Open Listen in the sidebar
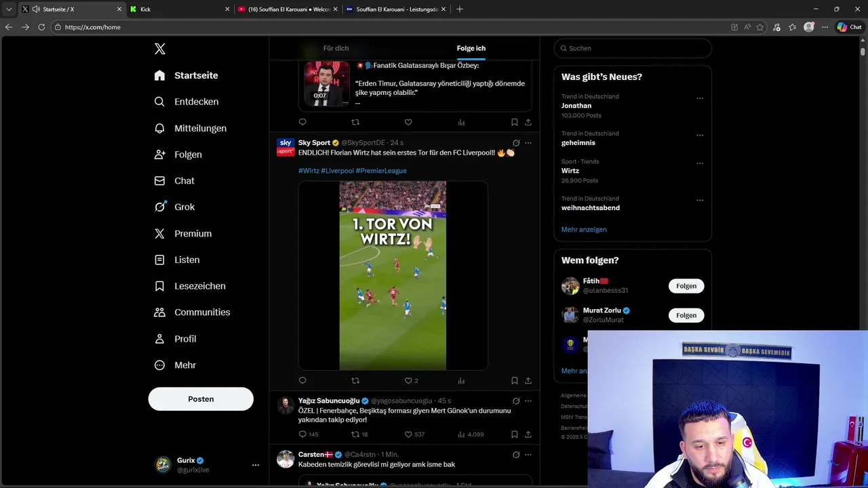Viewport: 868px width, 488px height. coord(177,260)
